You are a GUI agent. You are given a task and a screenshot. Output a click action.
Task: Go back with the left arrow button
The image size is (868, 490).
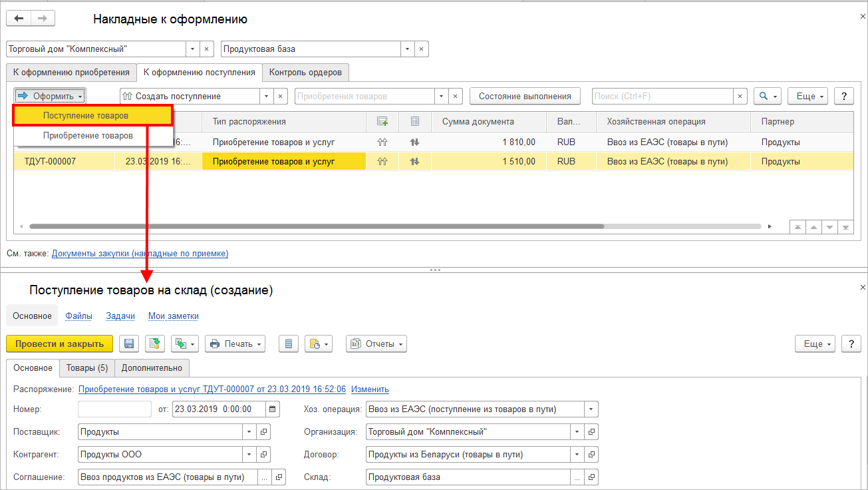(19, 19)
